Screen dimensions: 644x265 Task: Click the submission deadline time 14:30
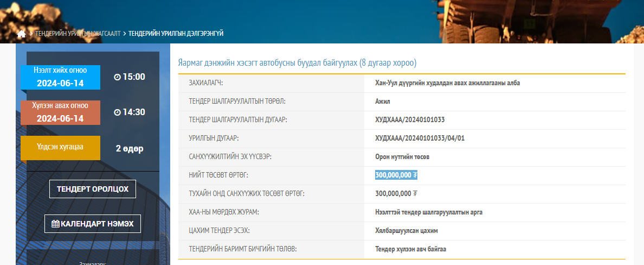(x=133, y=112)
